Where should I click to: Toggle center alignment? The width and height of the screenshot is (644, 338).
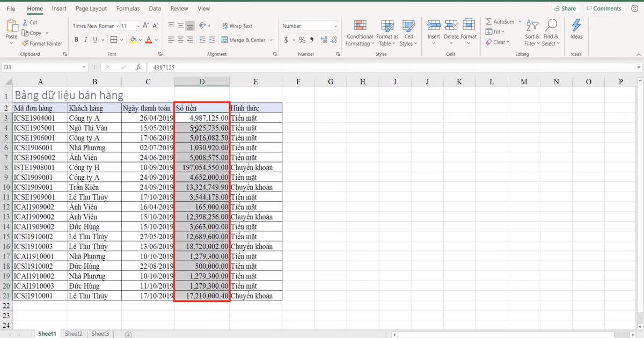point(180,39)
